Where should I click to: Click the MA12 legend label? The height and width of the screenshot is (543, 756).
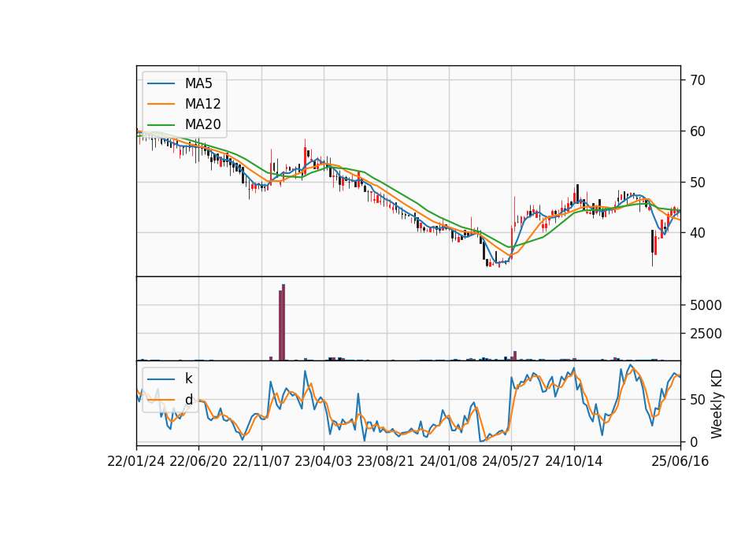(x=202, y=104)
